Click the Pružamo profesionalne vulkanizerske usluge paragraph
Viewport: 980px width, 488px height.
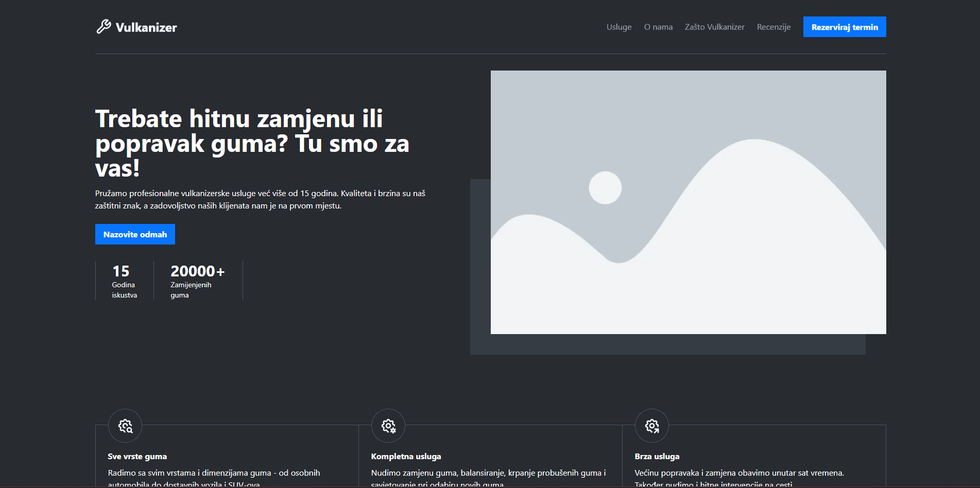click(x=260, y=200)
